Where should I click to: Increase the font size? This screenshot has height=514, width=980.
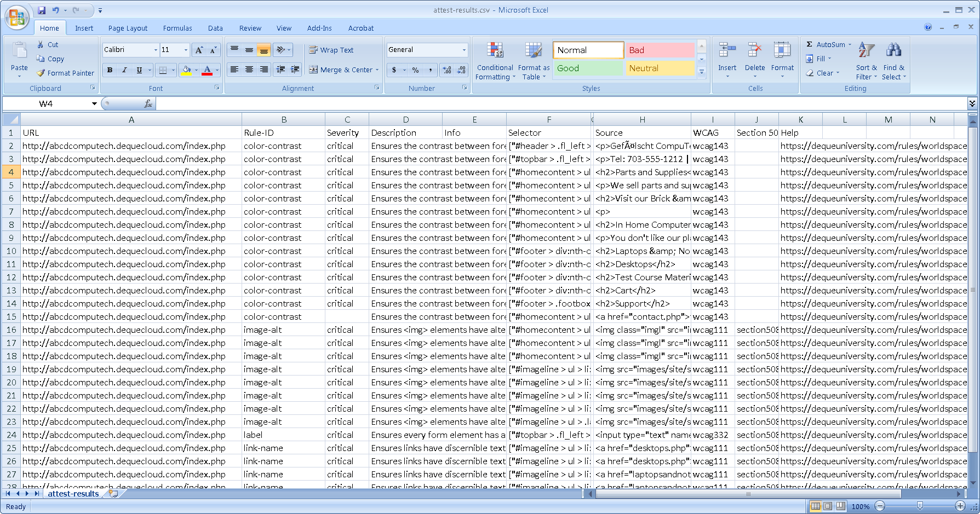point(199,50)
